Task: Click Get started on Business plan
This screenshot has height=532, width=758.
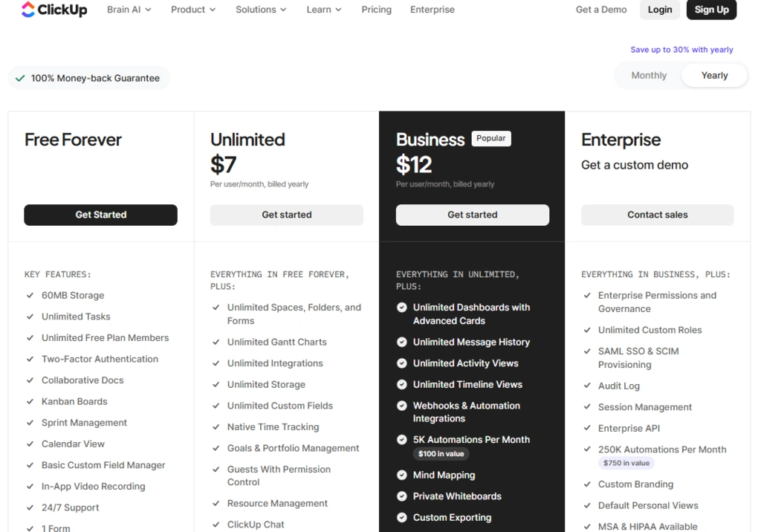Action: coord(473,215)
